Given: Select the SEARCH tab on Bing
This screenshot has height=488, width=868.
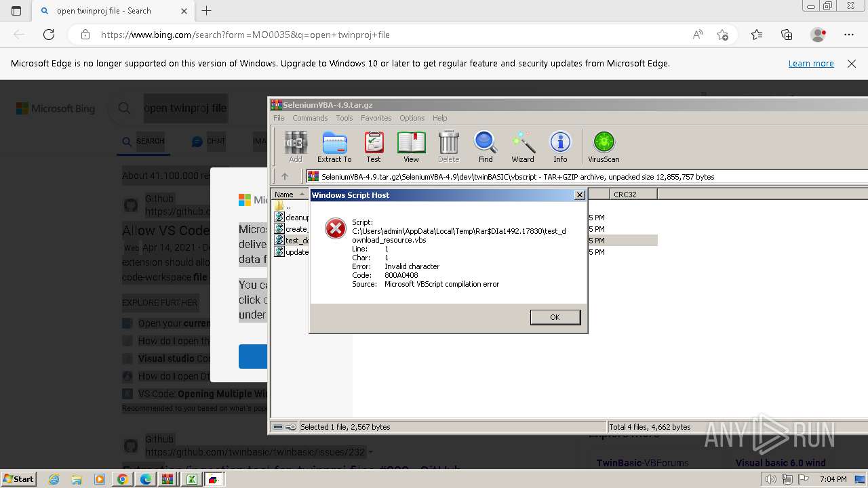Looking at the screenshot, I should tap(144, 141).
